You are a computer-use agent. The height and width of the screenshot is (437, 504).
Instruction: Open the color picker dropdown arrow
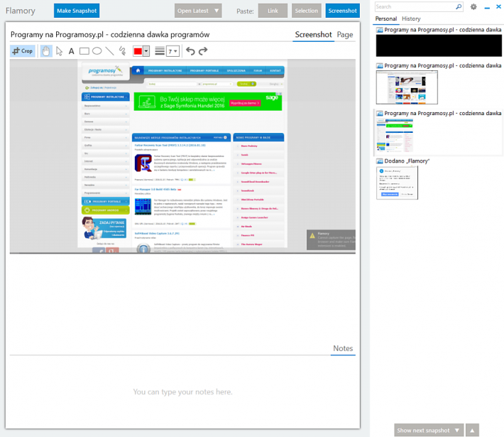[x=146, y=51]
